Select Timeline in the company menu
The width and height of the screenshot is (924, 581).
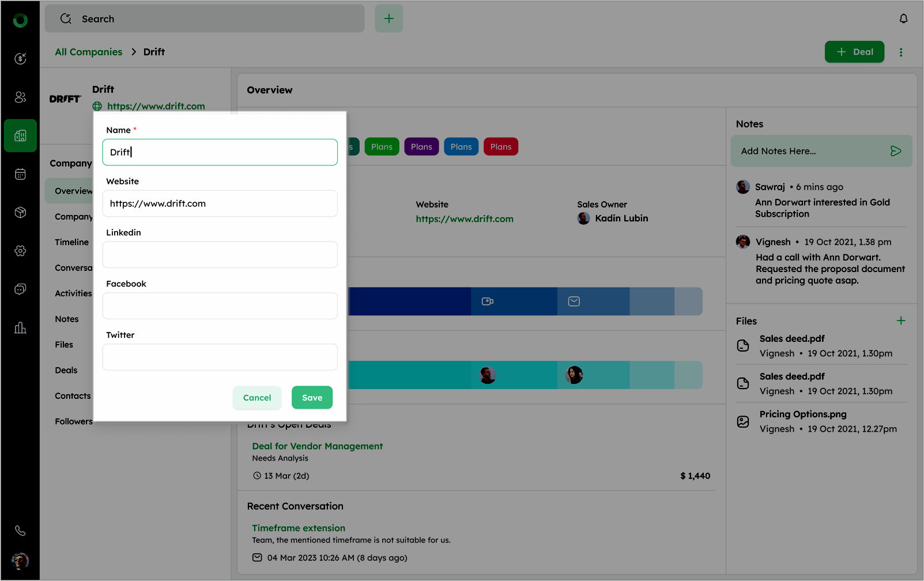point(72,242)
